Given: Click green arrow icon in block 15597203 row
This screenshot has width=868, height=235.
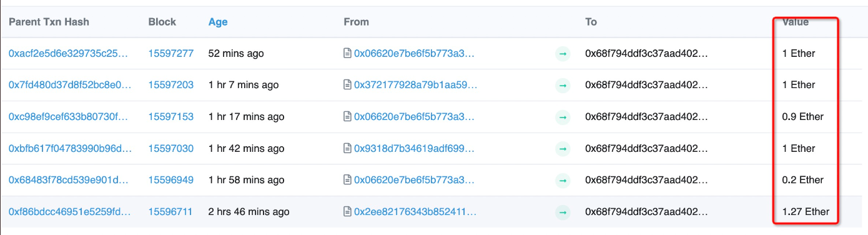Looking at the screenshot, I should tap(563, 85).
